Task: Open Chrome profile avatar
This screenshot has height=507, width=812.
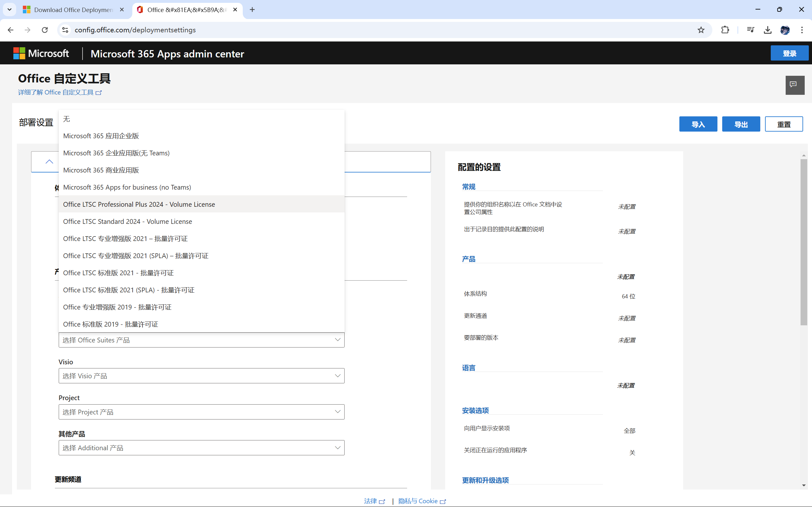Action: point(785,30)
